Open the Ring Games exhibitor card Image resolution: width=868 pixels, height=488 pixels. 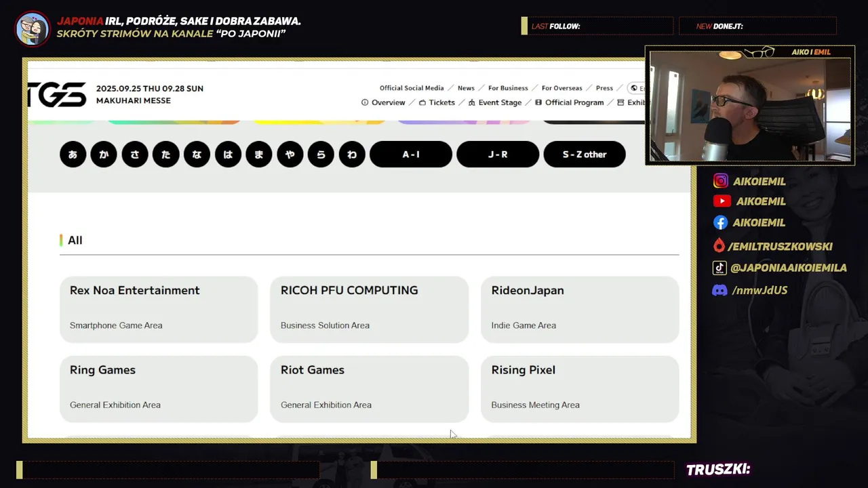[159, 389]
